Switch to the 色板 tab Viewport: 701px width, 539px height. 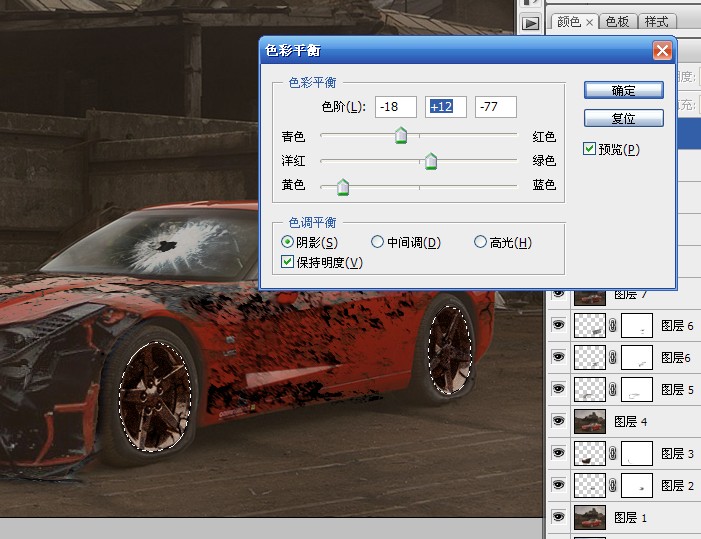point(618,22)
